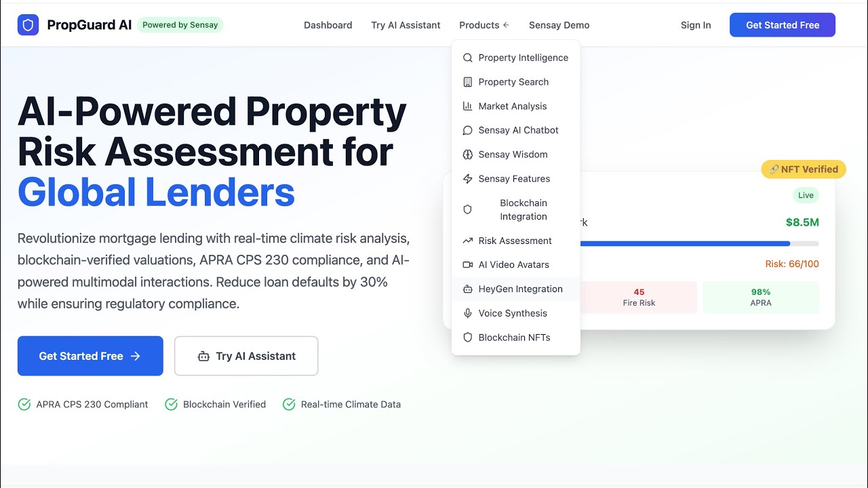This screenshot has width=868, height=488.
Task: Click the APRA 98% tile
Action: tap(761, 298)
